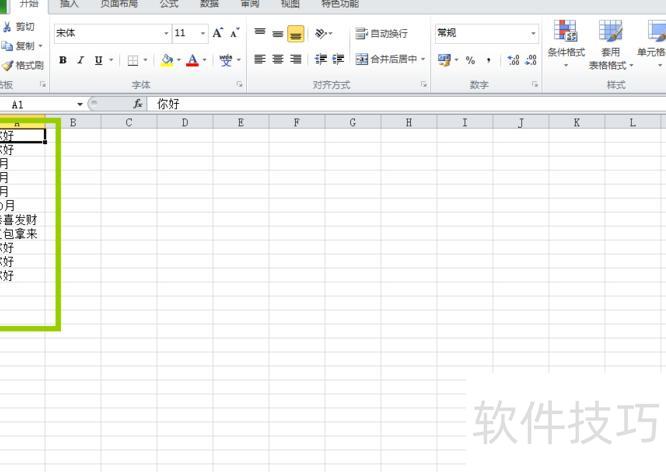Open format as table 套用表格格式

610,44
